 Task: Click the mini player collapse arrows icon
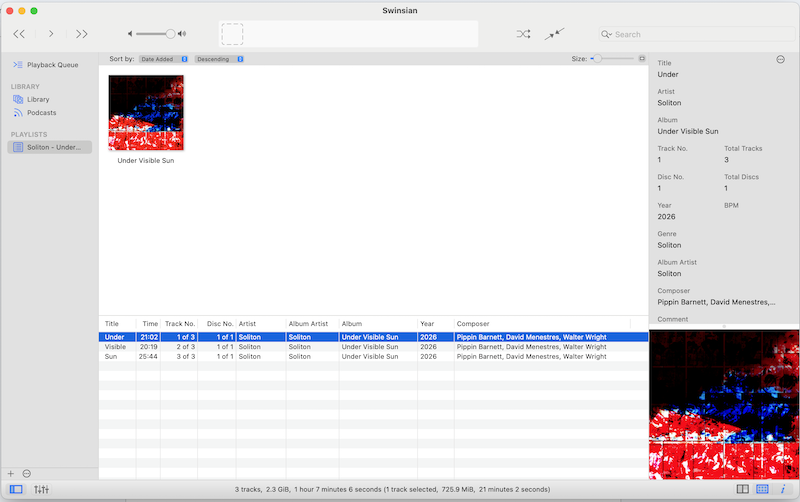click(555, 34)
